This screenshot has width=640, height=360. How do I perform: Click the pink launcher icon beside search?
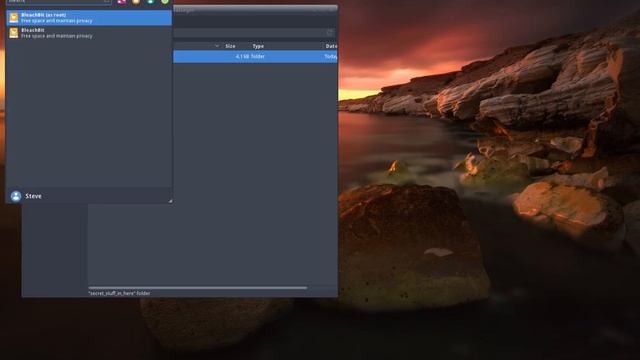(122, 2)
